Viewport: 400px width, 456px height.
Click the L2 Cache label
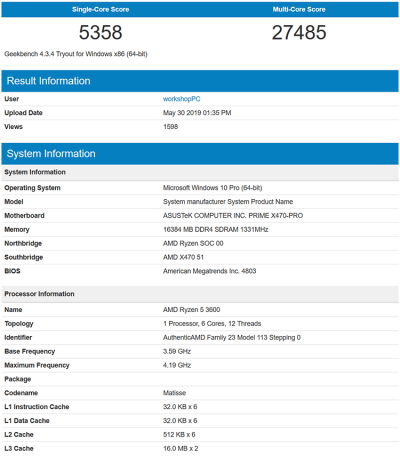[19, 435]
